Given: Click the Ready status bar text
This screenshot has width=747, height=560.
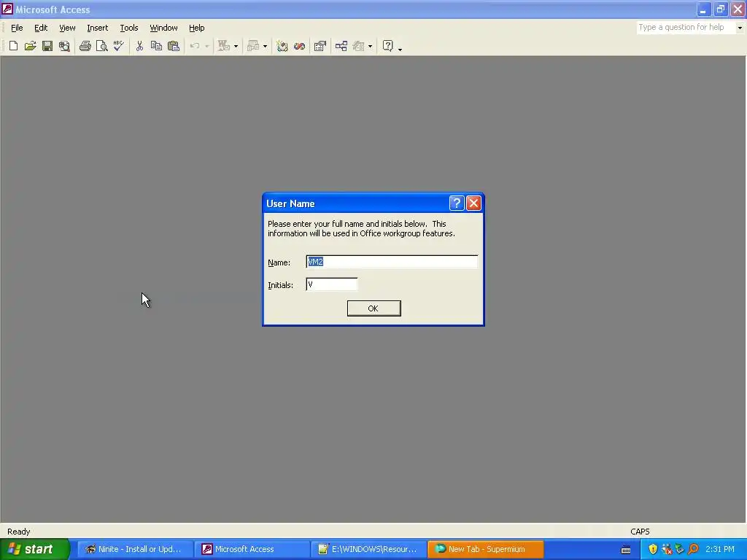Looking at the screenshot, I should click(18, 532).
